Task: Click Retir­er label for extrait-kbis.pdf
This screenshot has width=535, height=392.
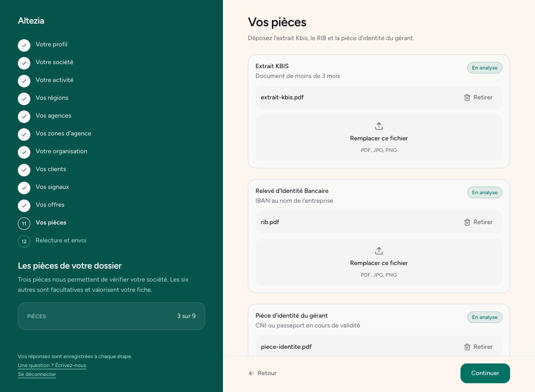Action: [x=483, y=98]
